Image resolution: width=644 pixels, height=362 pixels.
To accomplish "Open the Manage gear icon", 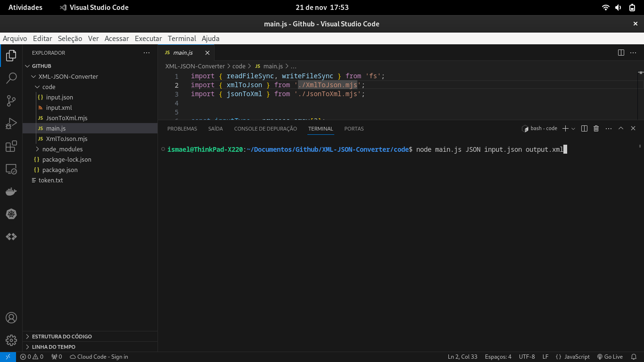I will [x=11, y=340].
